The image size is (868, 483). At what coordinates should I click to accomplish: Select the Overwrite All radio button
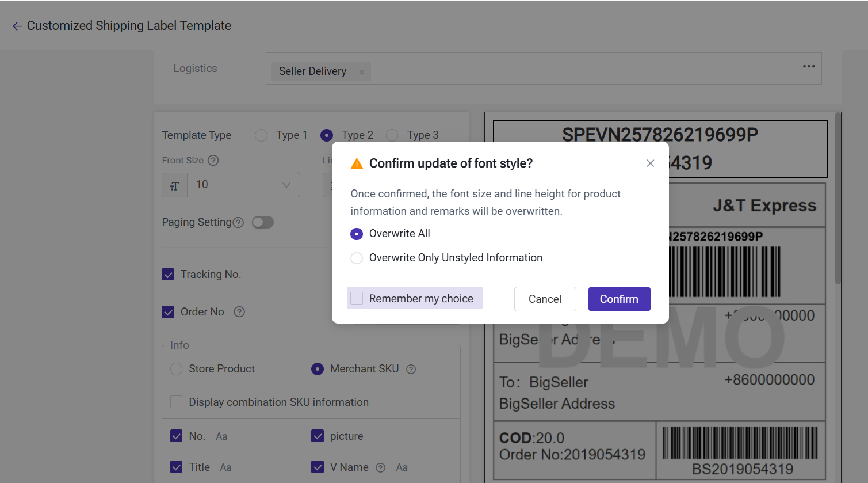click(x=357, y=234)
